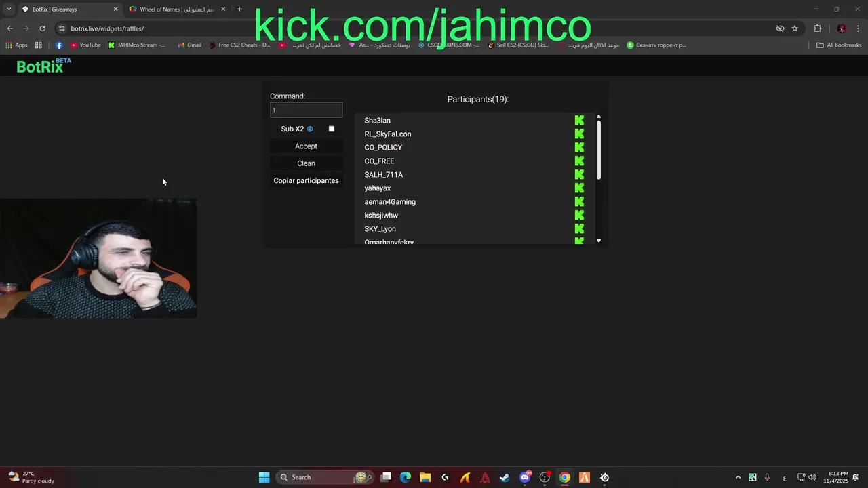
Task: Click the taskbar volume icon
Action: point(812,477)
